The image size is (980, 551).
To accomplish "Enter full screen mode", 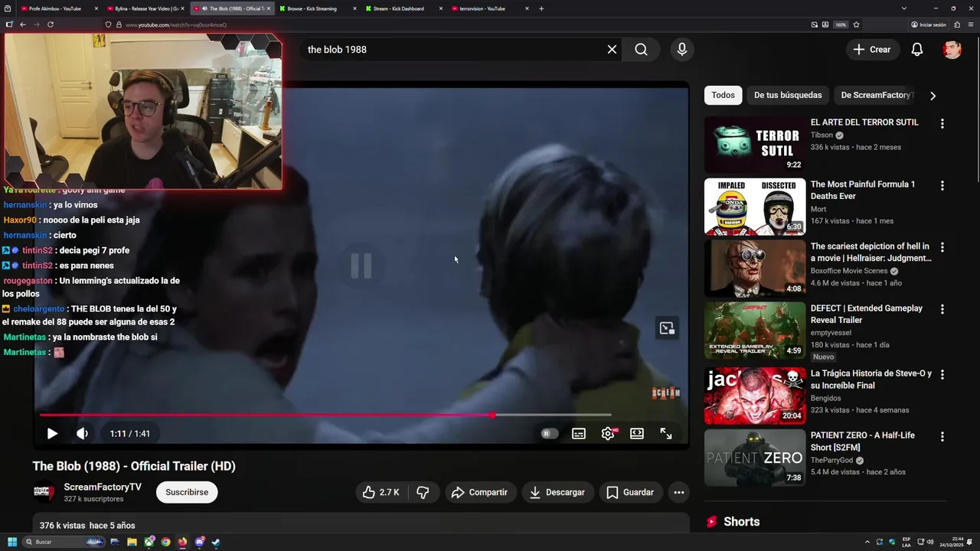I will 666,433.
